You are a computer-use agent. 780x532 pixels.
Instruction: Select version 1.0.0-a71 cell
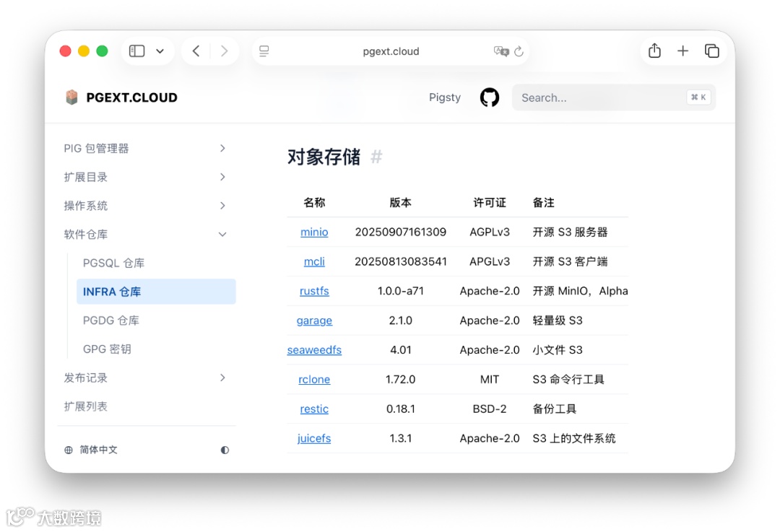pos(400,291)
